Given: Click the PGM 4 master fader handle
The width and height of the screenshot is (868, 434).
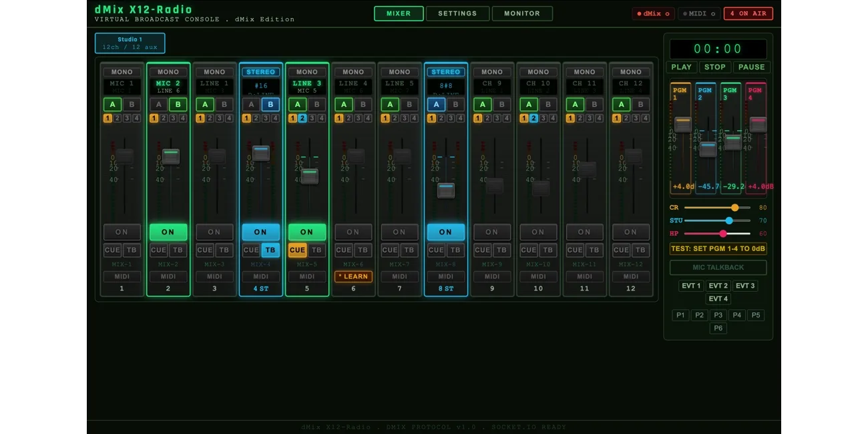Looking at the screenshot, I should [758, 124].
